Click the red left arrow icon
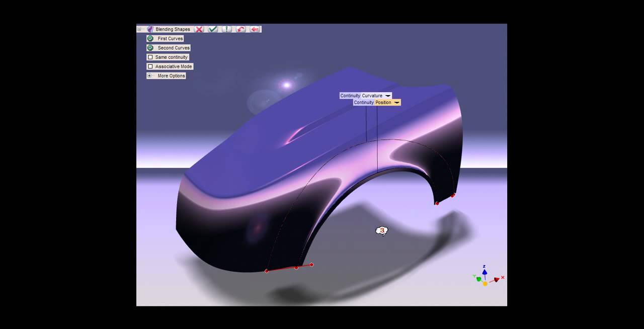Screen dimensions: 644x329 coord(255,29)
